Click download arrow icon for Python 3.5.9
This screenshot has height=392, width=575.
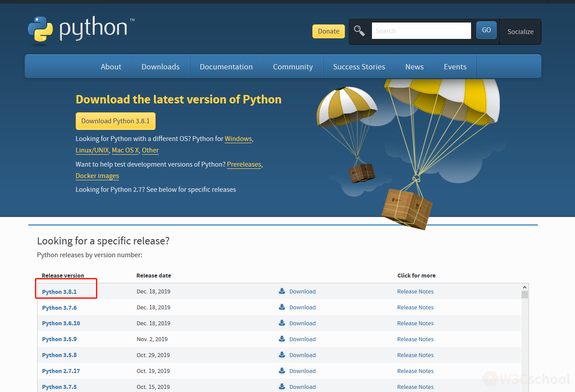(x=282, y=339)
